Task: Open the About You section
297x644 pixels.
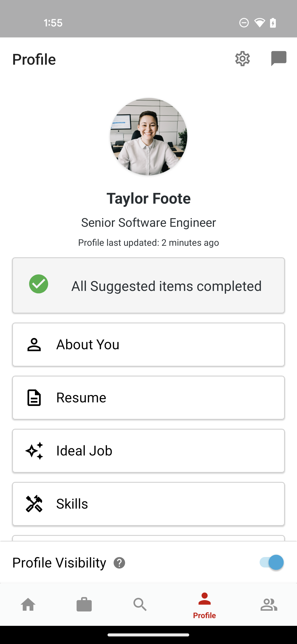Action: pos(148,345)
